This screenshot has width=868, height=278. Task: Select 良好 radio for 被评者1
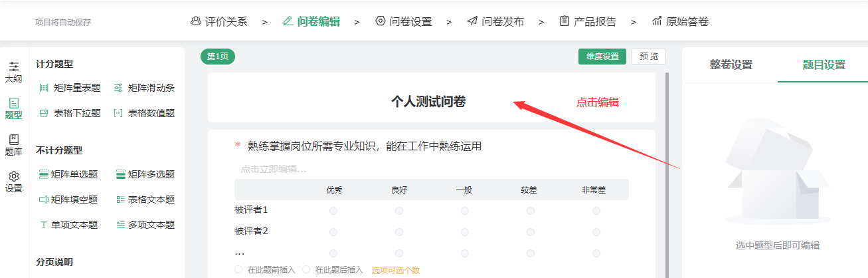pos(399,210)
